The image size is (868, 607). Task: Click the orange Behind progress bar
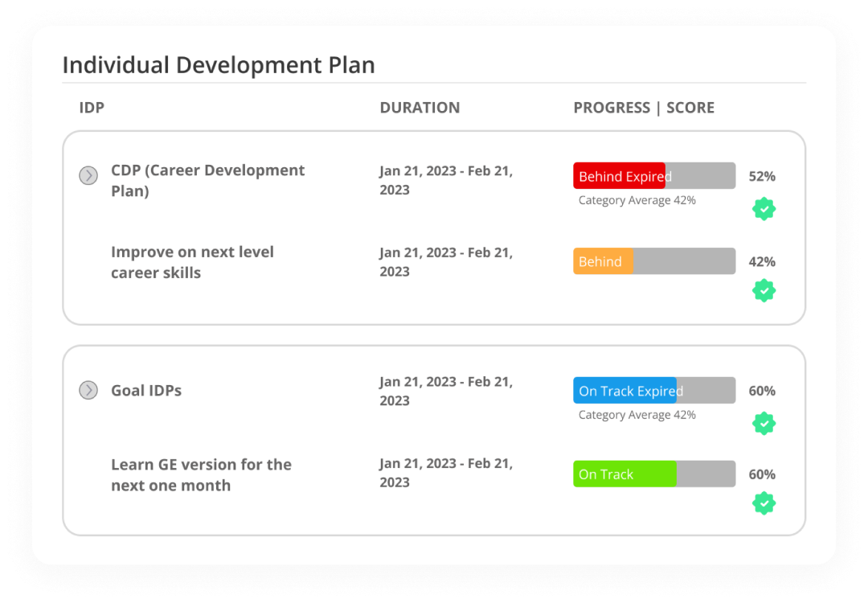(x=603, y=261)
